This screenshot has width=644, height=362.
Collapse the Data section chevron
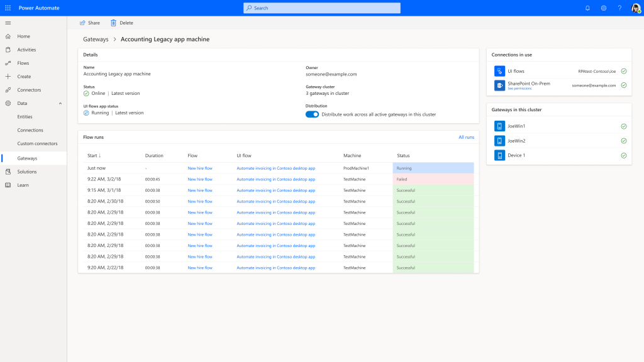[60, 103]
